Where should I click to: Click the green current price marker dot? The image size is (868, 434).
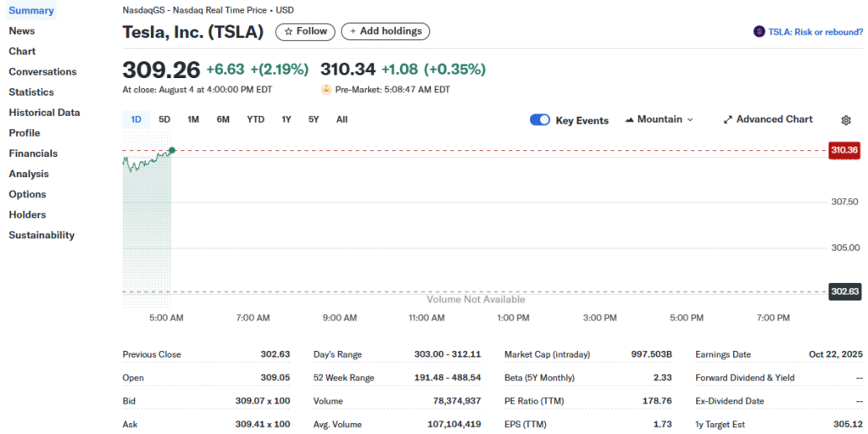tap(172, 150)
